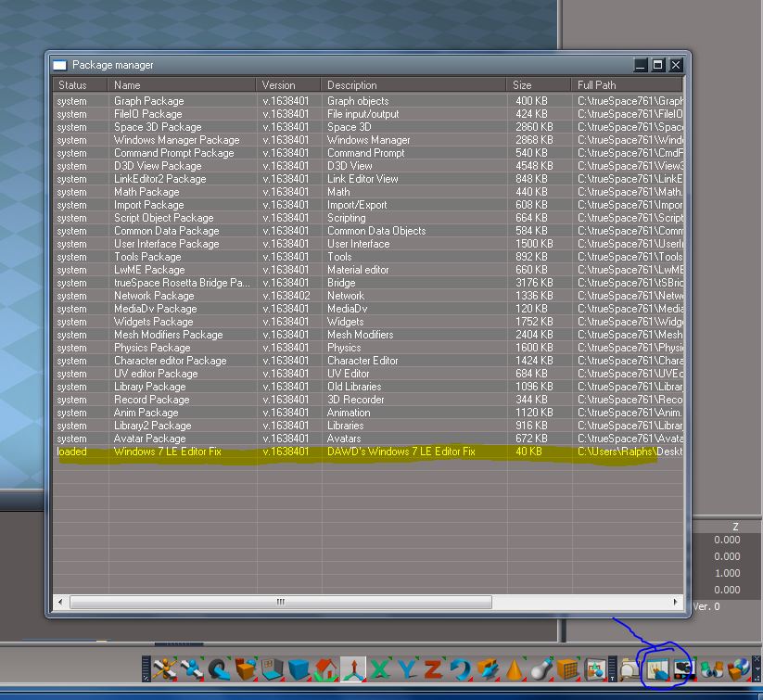Image resolution: width=763 pixels, height=700 pixels.
Task: Toggle the red Z axis icon
Action: [433, 669]
